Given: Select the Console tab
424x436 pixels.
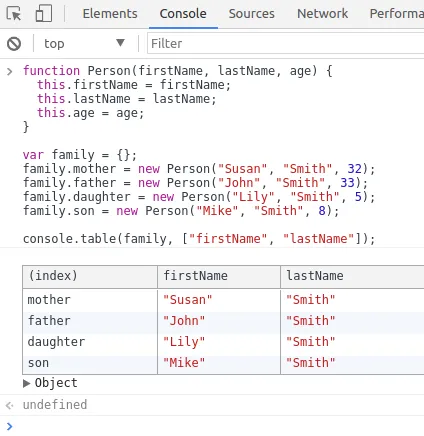Looking at the screenshot, I should click(x=183, y=14).
